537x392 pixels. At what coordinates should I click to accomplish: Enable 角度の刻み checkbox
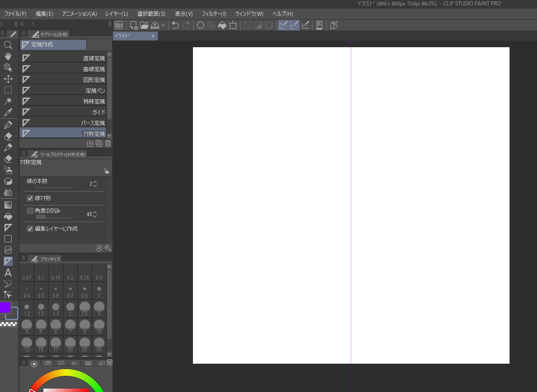tap(30, 210)
